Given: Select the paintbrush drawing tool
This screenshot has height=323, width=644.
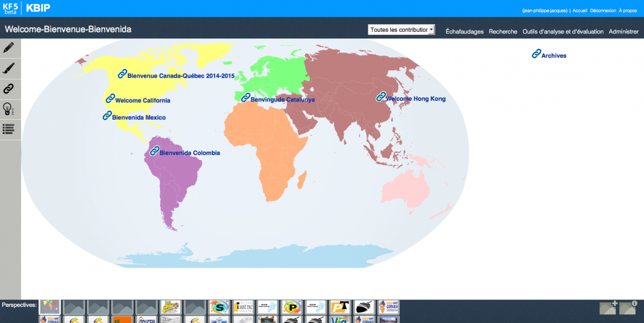Looking at the screenshot, I should (9, 68).
